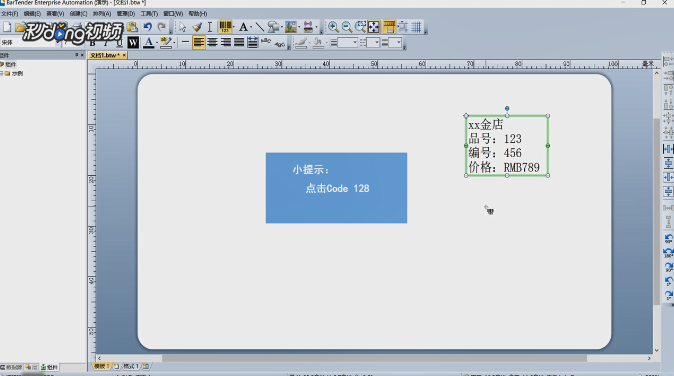Select the text cursor I-beam tool
The image size is (674, 376).
pos(210,27)
